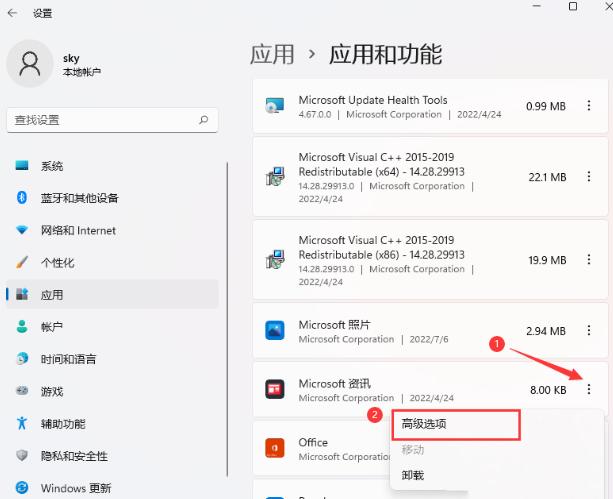This screenshot has width=613, height=499.
Task: Open more options for Microsoft Update Health Tools
Action: pyautogui.click(x=589, y=106)
